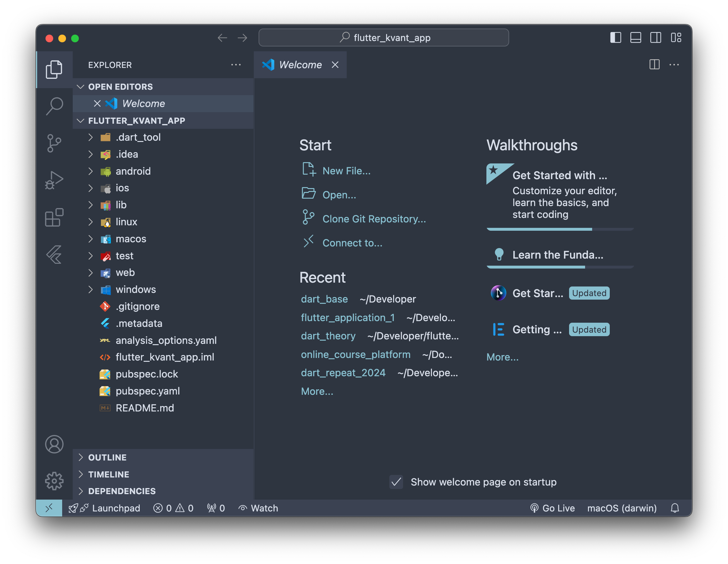
Task: Enable Watch mode in the status bar
Action: (x=258, y=508)
